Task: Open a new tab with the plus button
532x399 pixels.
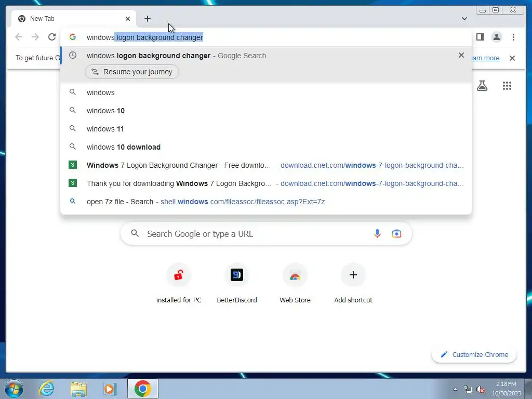Action: [x=147, y=19]
